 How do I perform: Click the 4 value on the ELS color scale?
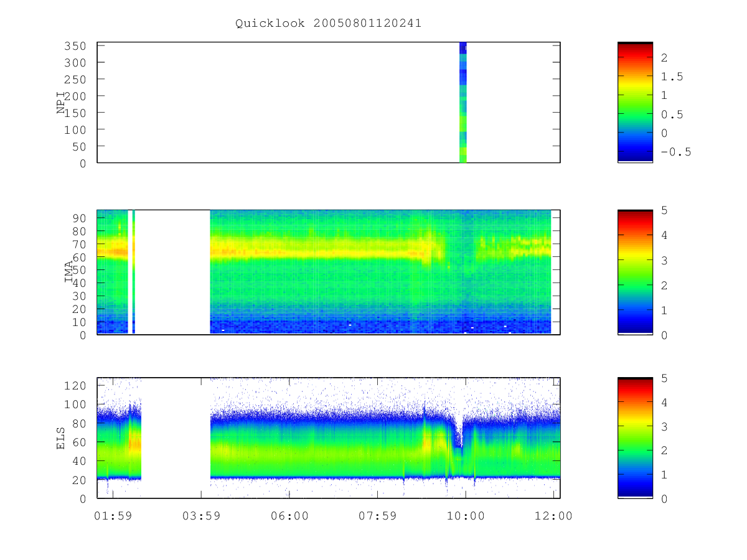click(664, 402)
